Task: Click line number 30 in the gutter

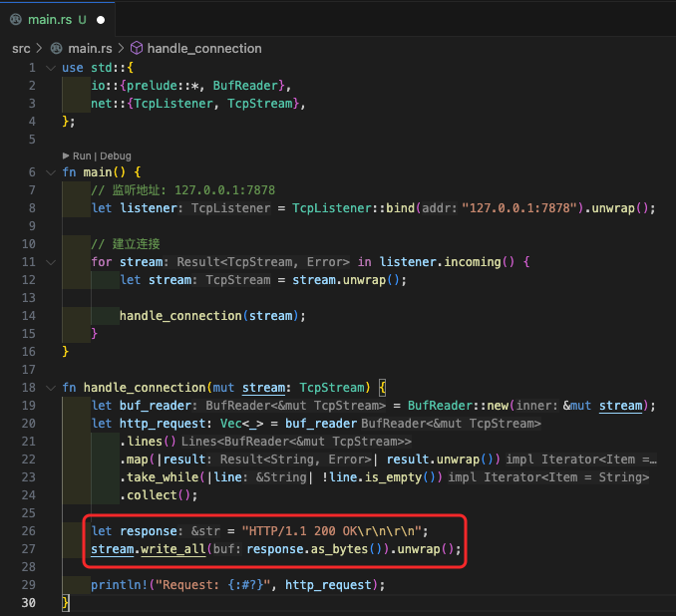Action: coord(29,603)
